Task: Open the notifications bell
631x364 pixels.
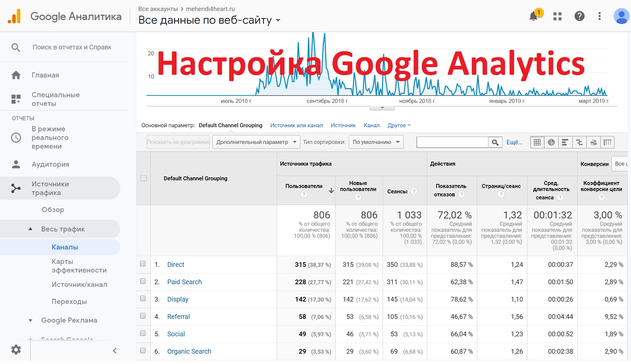Action: tap(534, 16)
